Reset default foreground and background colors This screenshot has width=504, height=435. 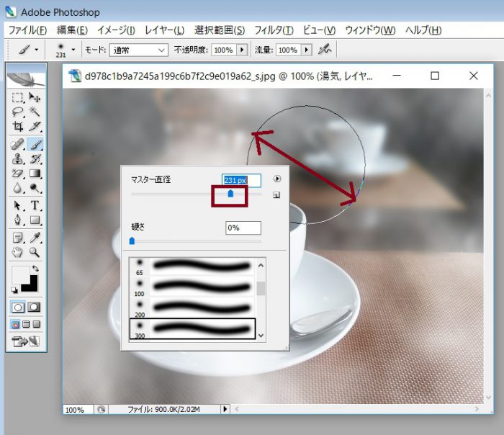click(x=14, y=290)
